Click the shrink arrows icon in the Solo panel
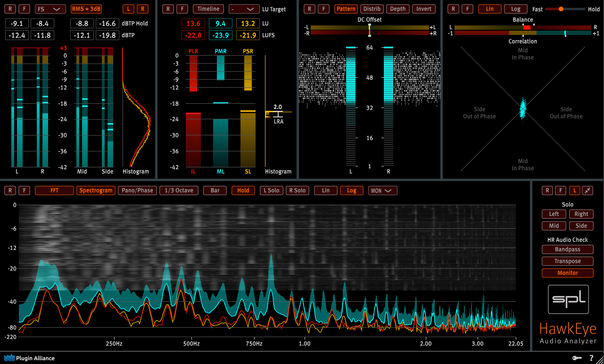 pos(587,190)
